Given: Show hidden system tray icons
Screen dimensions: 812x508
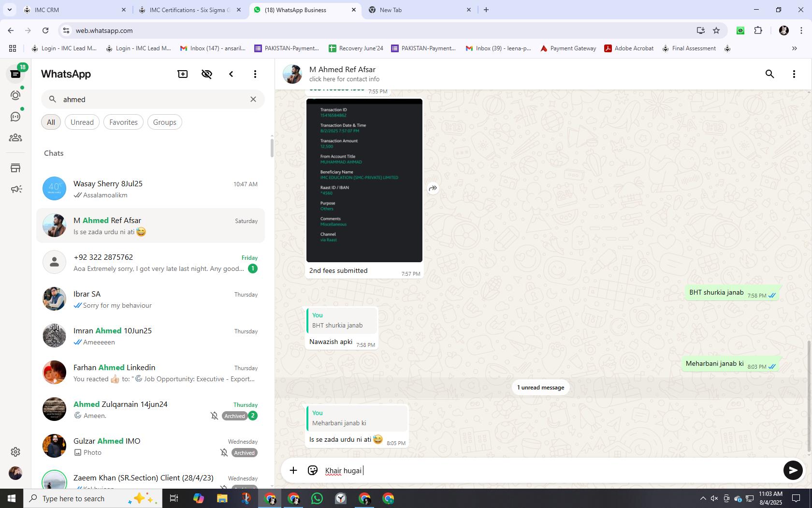Looking at the screenshot, I should tap(703, 498).
